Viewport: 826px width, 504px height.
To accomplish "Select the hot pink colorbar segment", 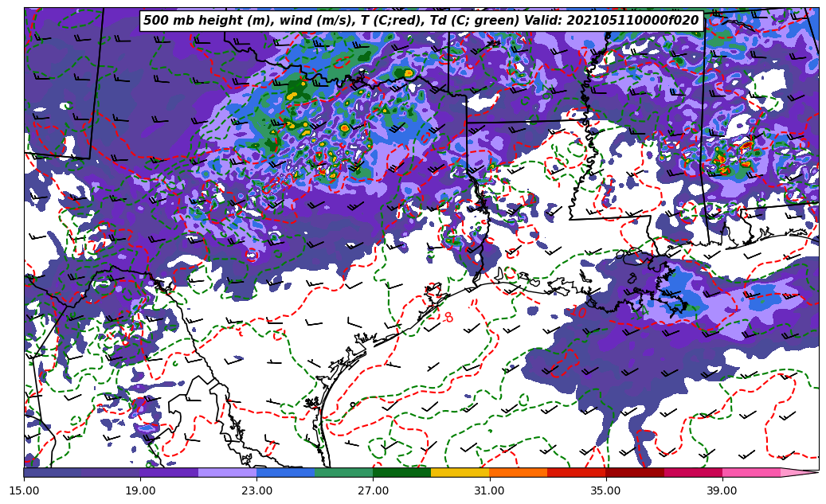I will click(750, 472).
